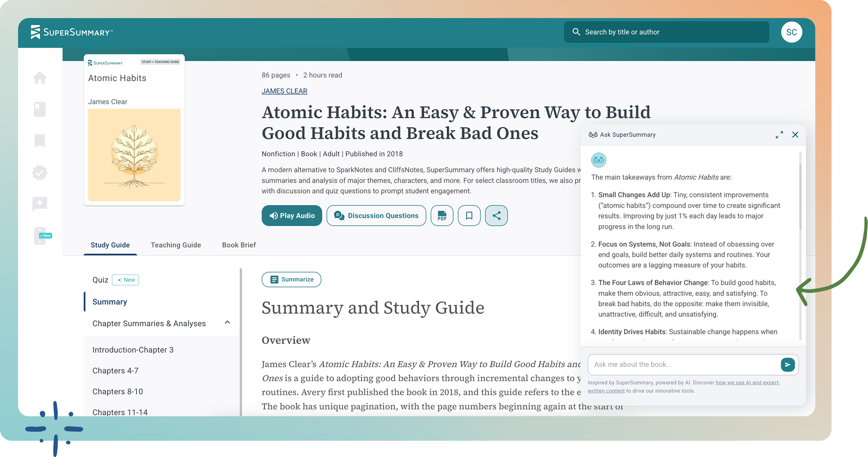Open saved bookmarks in the sidebar
This screenshot has height=457, width=868.
pyautogui.click(x=40, y=141)
